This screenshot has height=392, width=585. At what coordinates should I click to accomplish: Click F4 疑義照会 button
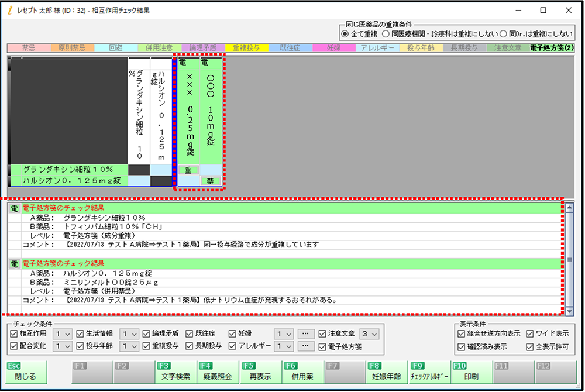pyautogui.click(x=218, y=372)
